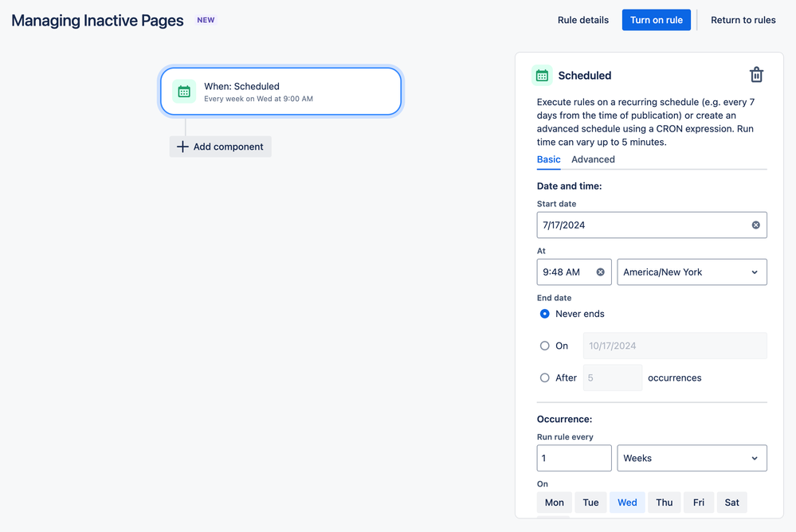The width and height of the screenshot is (796, 532).
Task: Click the Add component button
Action: coord(221,147)
